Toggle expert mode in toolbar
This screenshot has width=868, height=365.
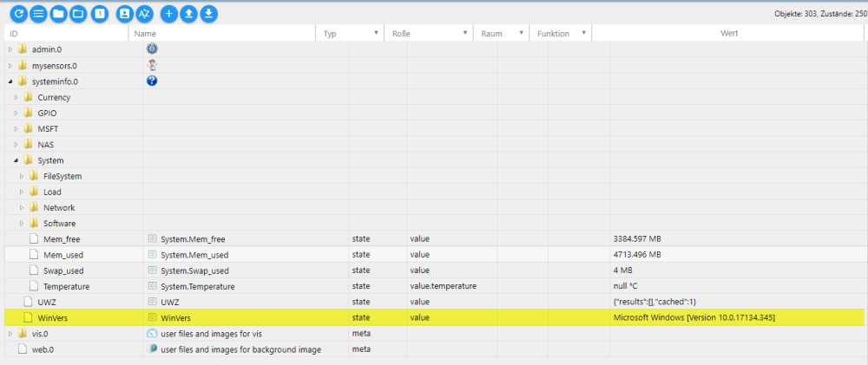pyautogui.click(x=125, y=14)
